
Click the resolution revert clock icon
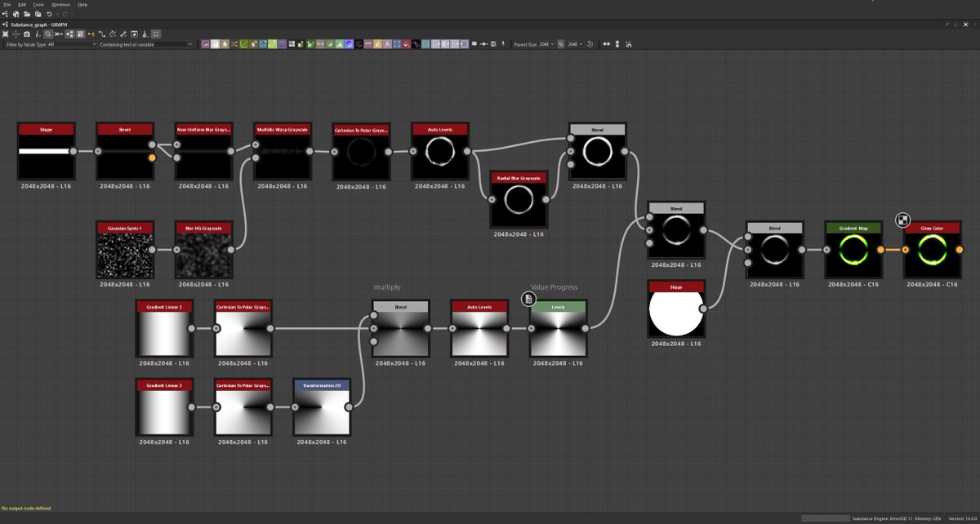[x=590, y=43]
